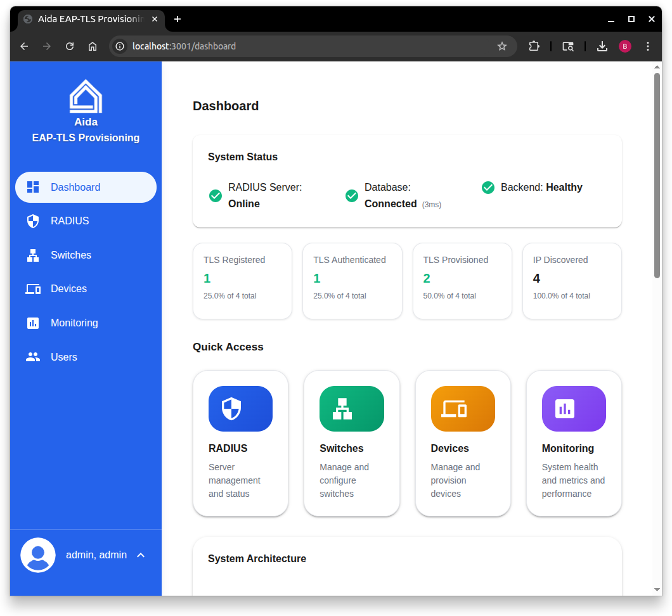Click the Switches network icon in sidebar

click(33, 255)
